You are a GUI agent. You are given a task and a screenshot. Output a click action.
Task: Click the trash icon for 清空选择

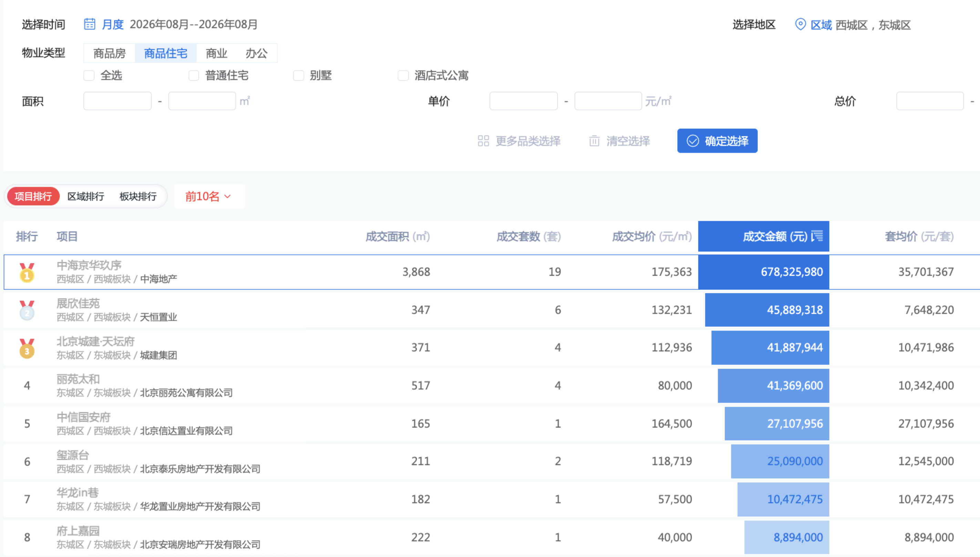coord(594,141)
